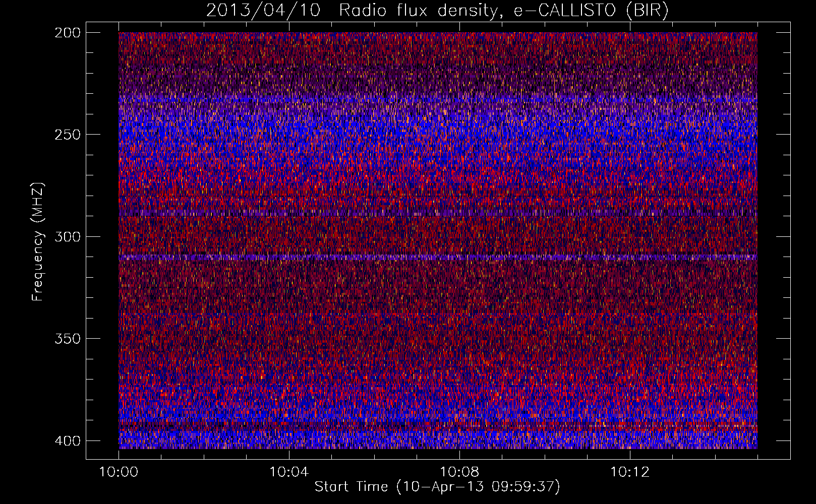Image resolution: width=816 pixels, height=504 pixels.
Task: Click the 'Frequency (MHZ)' axis label
Action: (38, 241)
